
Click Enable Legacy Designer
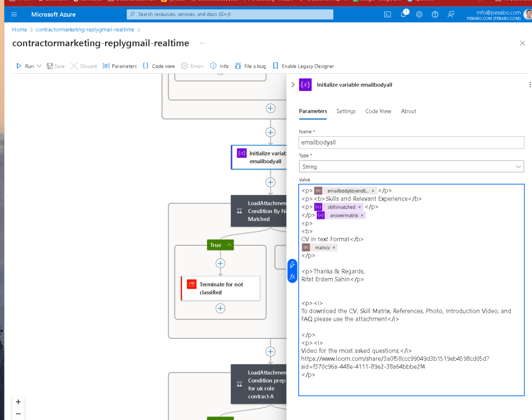tap(303, 66)
